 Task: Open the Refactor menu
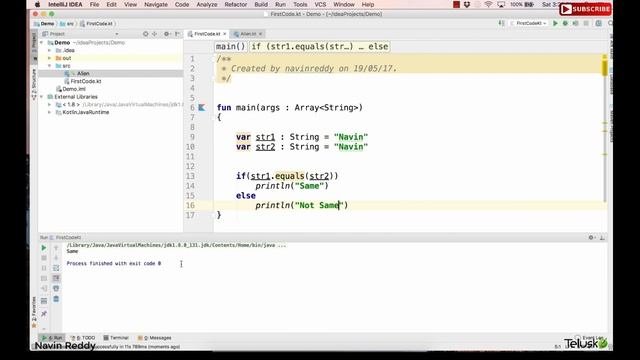tap(236, 4)
